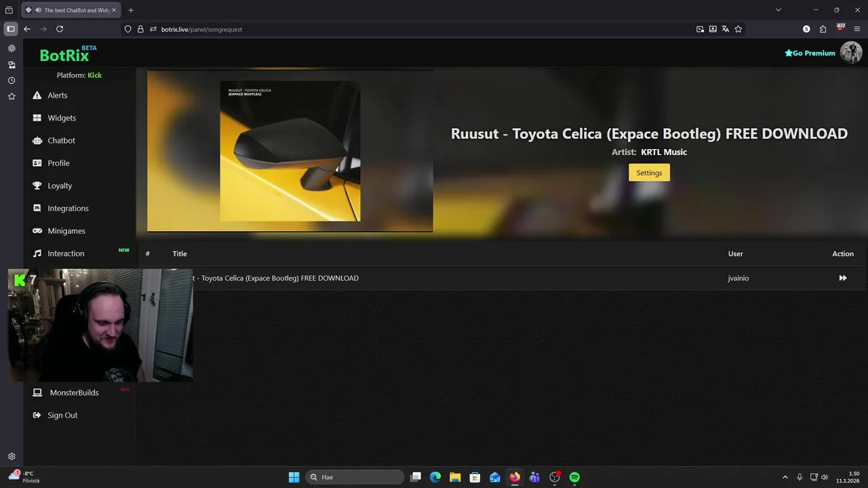Click artist name KRTL Music
This screenshot has height=488, width=868.
(664, 152)
